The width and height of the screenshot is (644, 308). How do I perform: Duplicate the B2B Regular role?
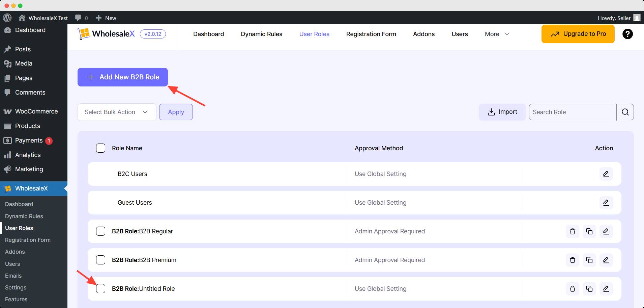[589, 231]
